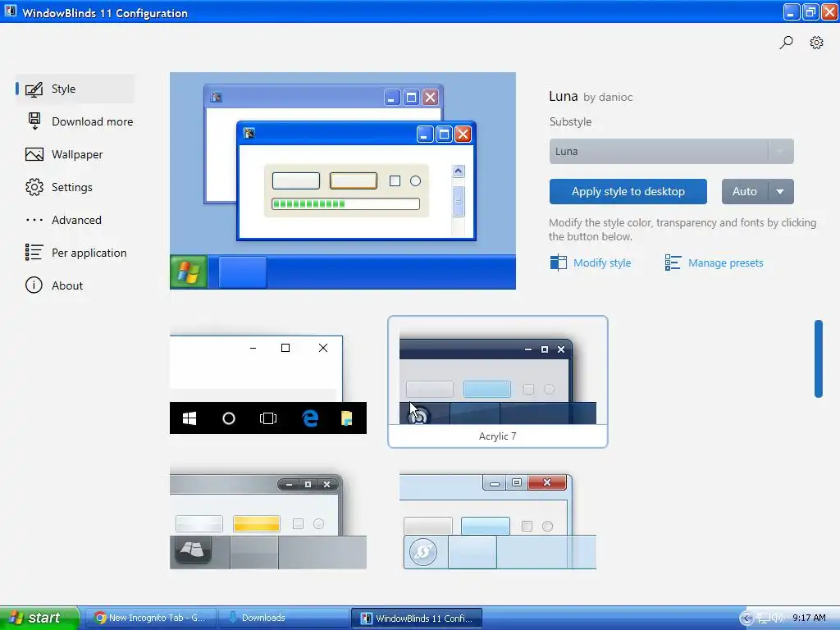Click the XP start button
This screenshot has height=630, width=840.
coord(39,618)
